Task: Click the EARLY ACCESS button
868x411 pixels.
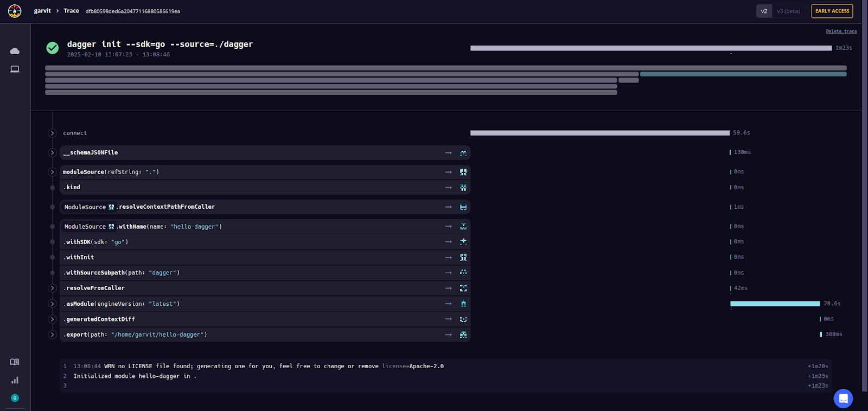Action: coord(832,11)
